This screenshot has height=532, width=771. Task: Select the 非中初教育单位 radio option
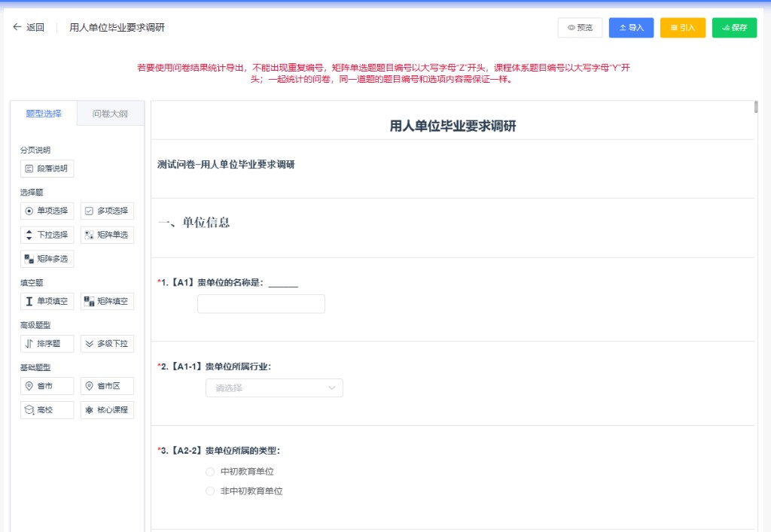(x=210, y=491)
